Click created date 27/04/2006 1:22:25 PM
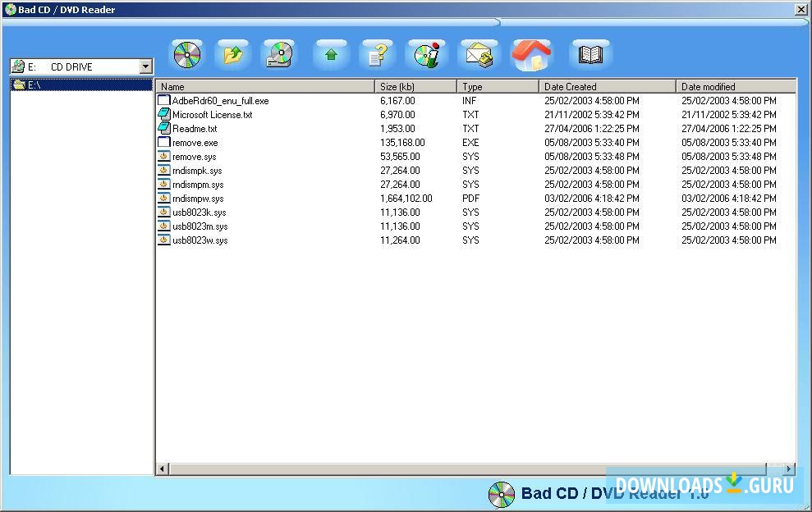 591,128
